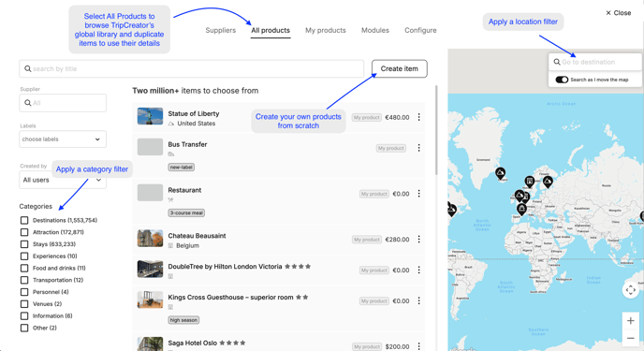
Task: Switch to the My products tab
Action: coord(326,30)
